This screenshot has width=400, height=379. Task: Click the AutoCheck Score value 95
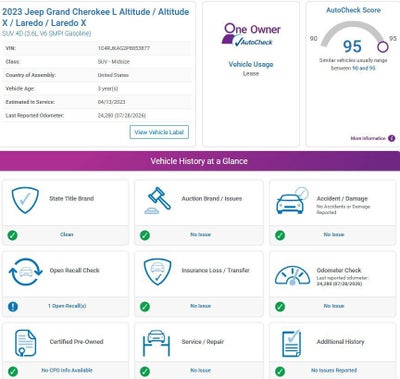click(352, 46)
